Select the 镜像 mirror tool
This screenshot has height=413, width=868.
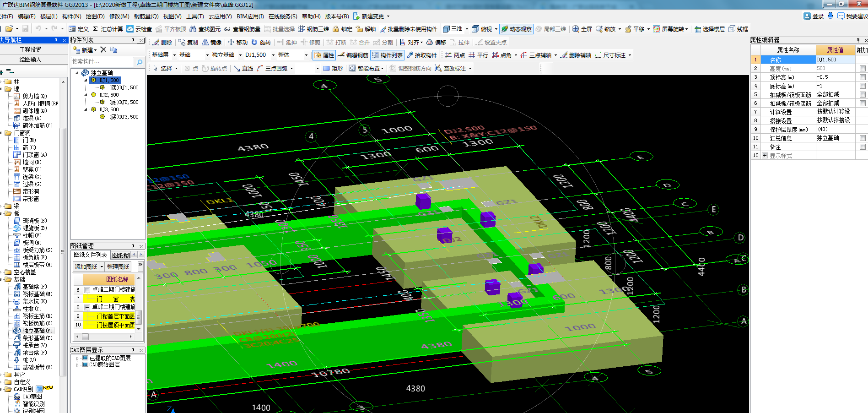click(x=212, y=42)
